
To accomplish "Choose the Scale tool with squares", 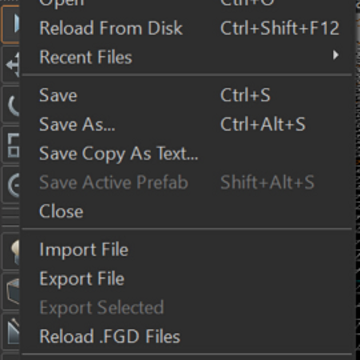I will (x=11, y=146).
